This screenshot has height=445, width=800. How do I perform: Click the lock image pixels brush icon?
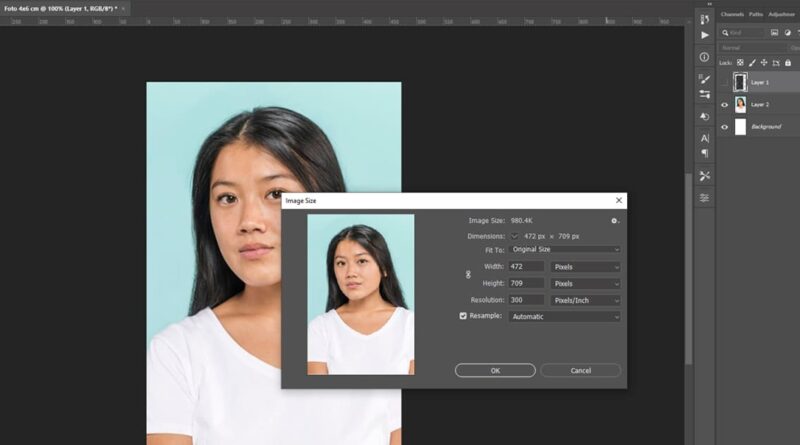coord(752,62)
